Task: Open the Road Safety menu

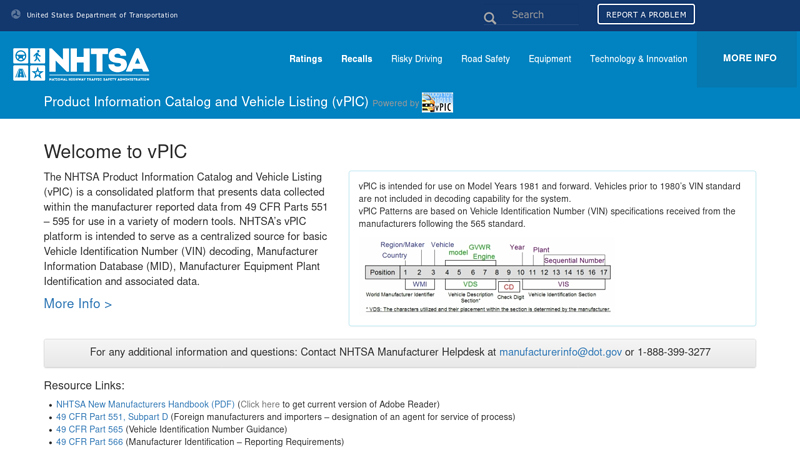Action: (485, 59)
